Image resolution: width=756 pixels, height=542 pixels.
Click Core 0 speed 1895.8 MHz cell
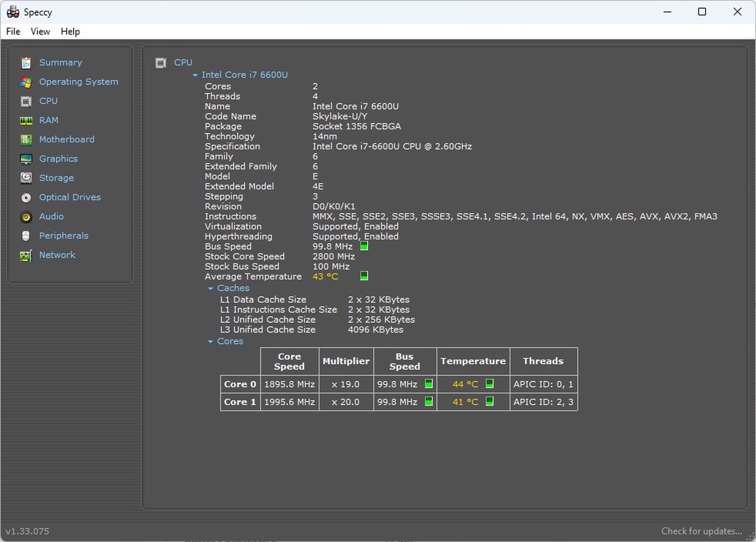(290, 384)
